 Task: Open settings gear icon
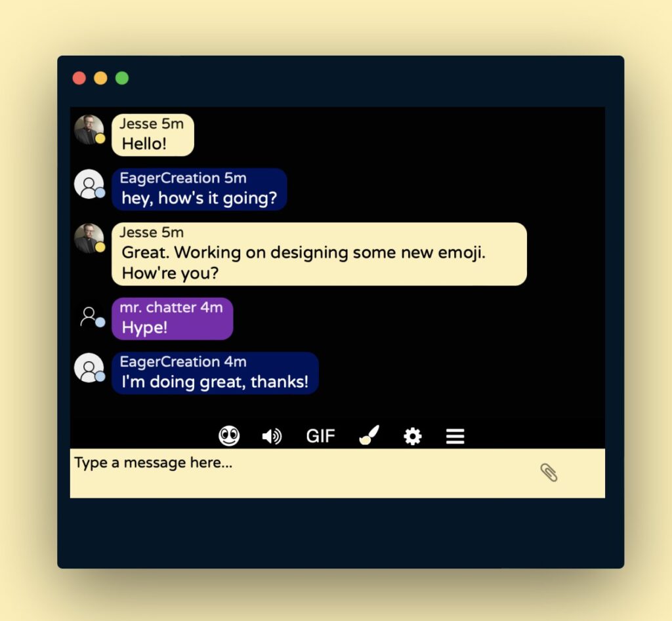pyautogui.click(x=413, y=437)
